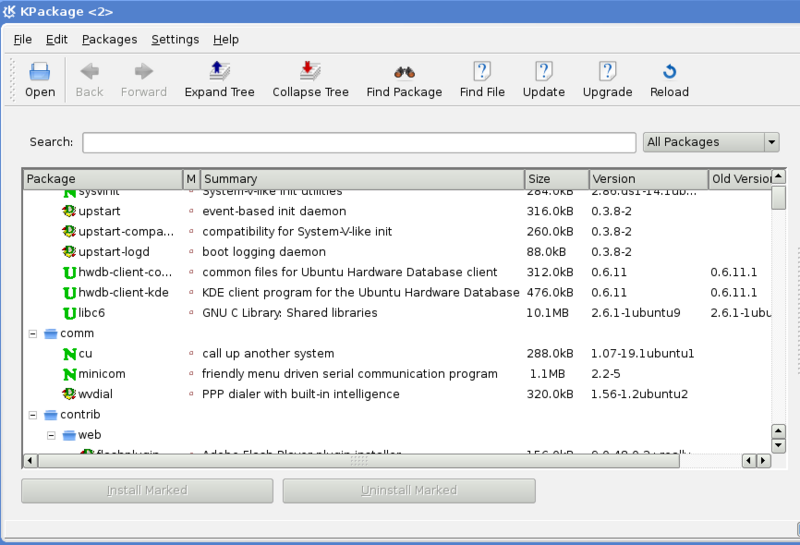The height and width of the screenshot is (545, 800).
Task: Toggle the mark dot for hwdb-client-kde
Action: [x=191, y=292]
